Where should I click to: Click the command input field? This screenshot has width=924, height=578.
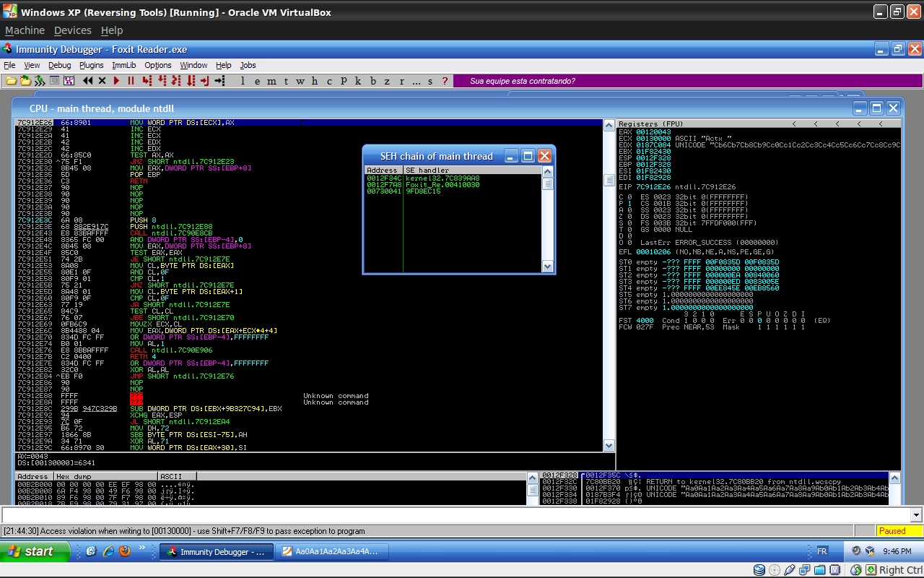pos(456,515)
